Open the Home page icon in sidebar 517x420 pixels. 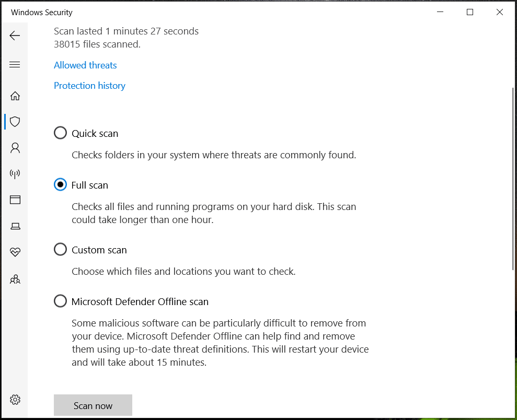tap(15, 96)
